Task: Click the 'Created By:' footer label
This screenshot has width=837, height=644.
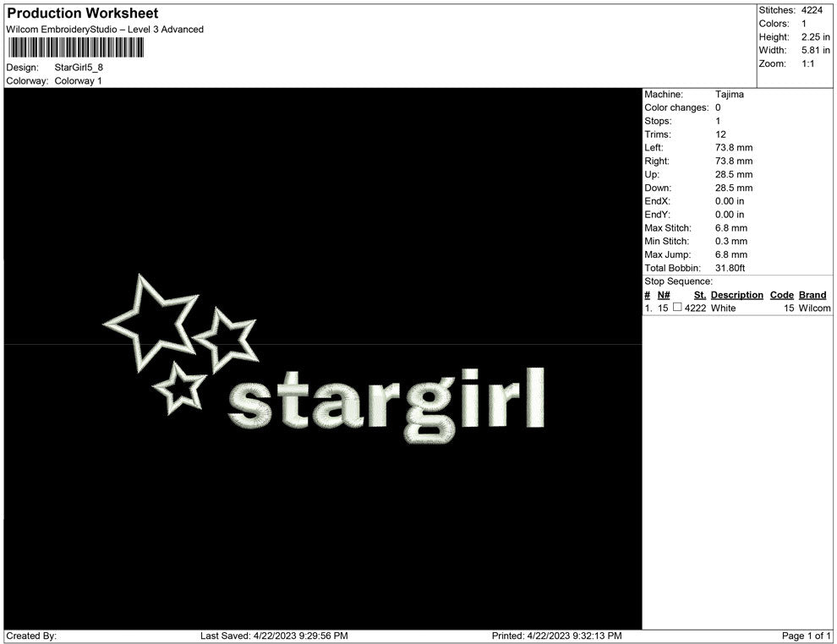Action: point(31,636)
